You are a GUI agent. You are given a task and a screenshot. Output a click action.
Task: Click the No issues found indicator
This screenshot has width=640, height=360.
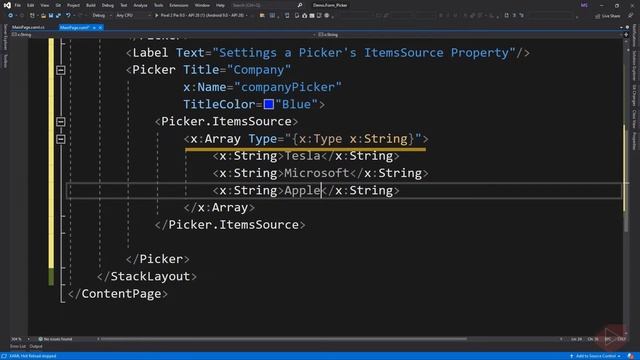(55, 339)
